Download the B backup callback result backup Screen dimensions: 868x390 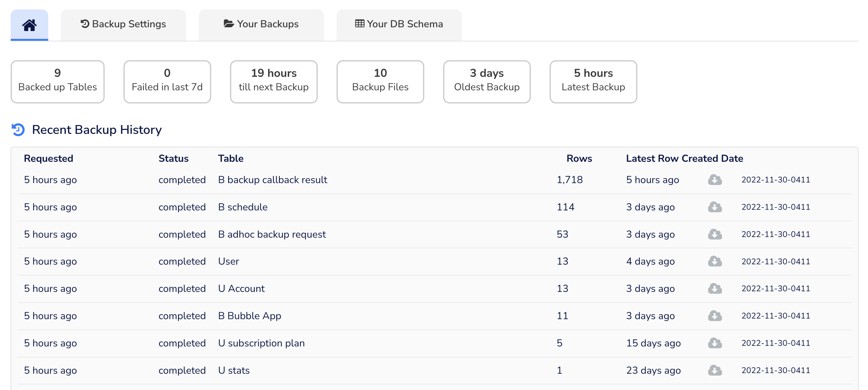tap(715, 180)
